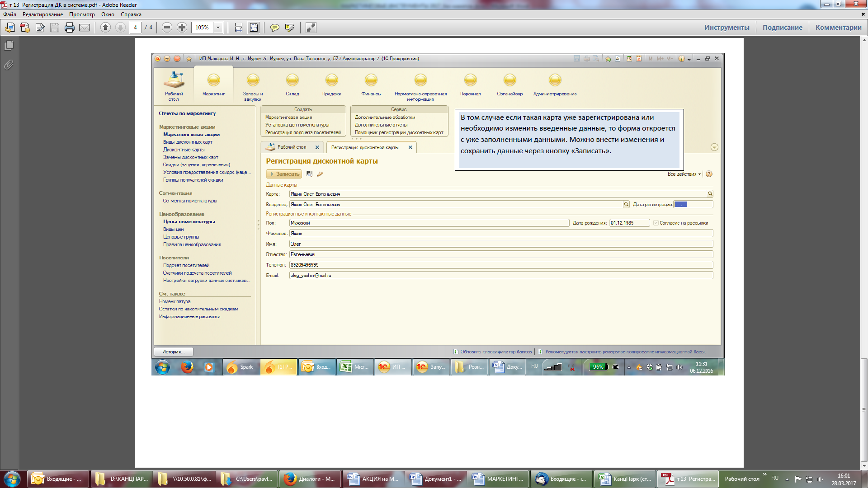Open the page thumbnails panel
The width and height of the screenshot is (868, 488).
pos(9,45)
